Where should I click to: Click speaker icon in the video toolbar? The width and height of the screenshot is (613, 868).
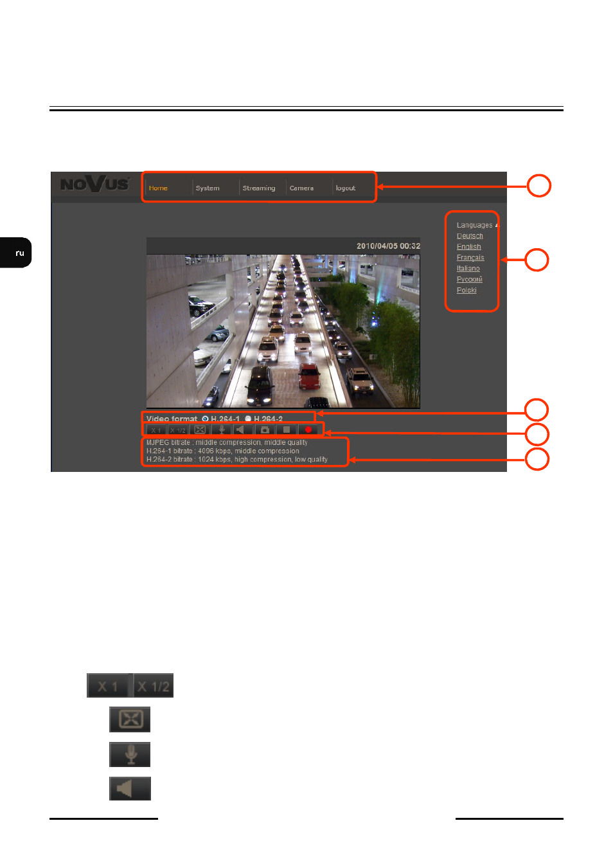[x=243, y=429]
